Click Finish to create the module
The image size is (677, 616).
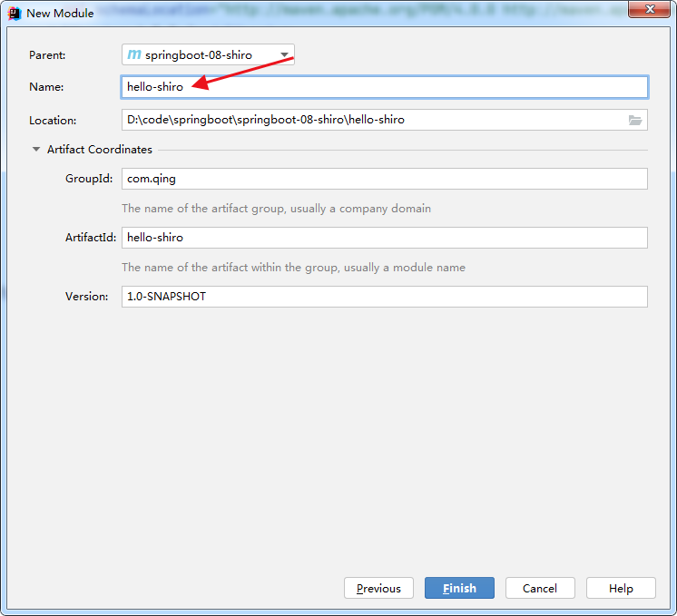coord(459,589)
